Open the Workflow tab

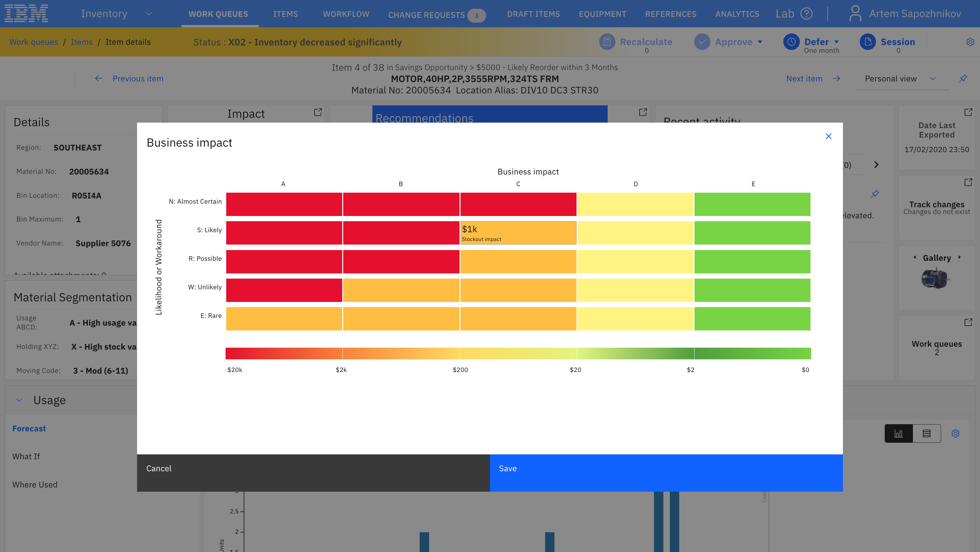(346, 14)
